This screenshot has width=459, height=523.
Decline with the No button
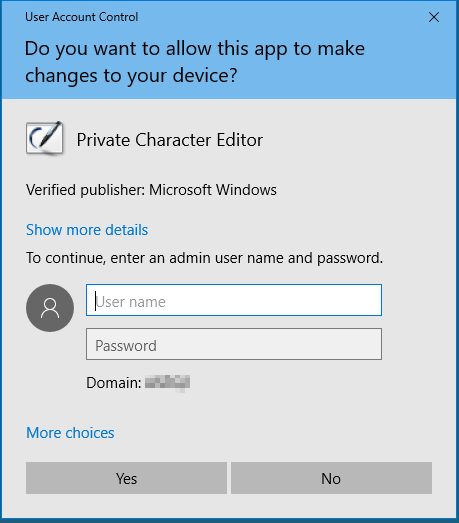[x=331, y=478]
